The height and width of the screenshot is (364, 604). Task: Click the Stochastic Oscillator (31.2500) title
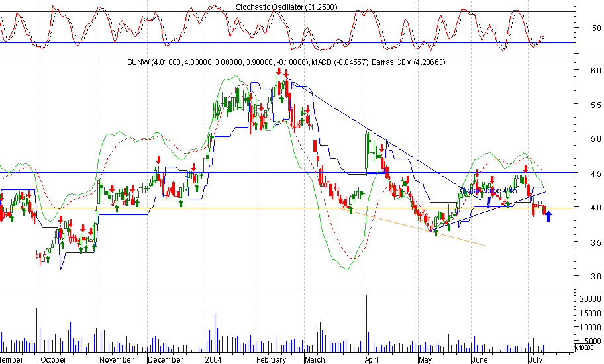click(x=286, y=7)
